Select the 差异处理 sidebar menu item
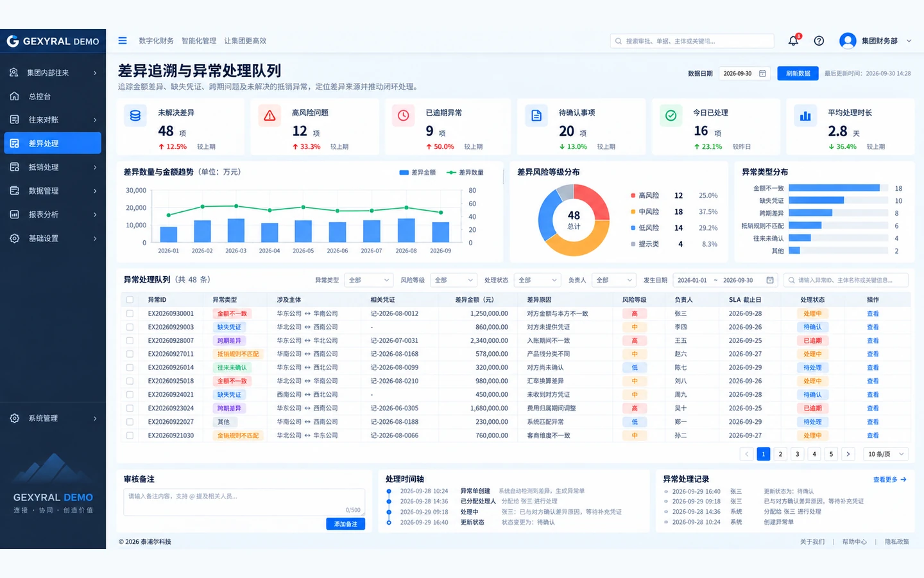Image resolution: width=924 pixels, height=578 pixels. pos(53,143)
